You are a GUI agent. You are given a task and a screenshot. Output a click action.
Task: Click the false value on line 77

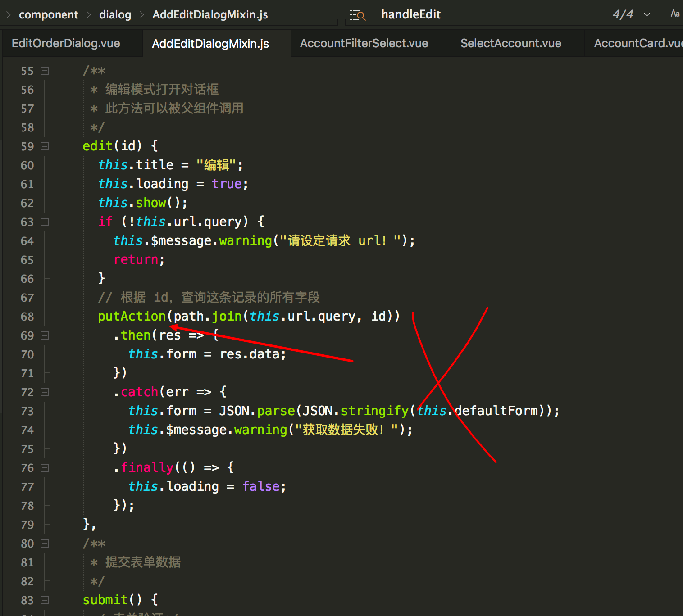pos(261,486)
